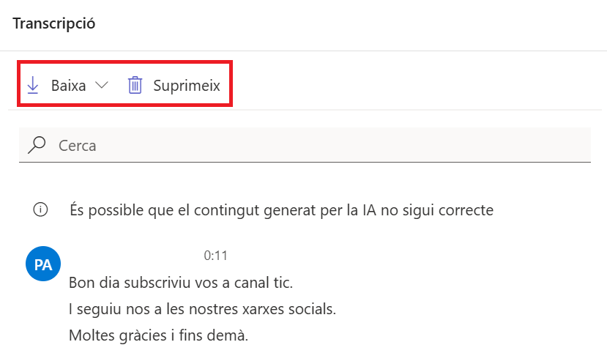The image size is (607, 364).
Task: Click the 'Suprimeix' label text
Action: pyautogui.click(x=187, y=86)
